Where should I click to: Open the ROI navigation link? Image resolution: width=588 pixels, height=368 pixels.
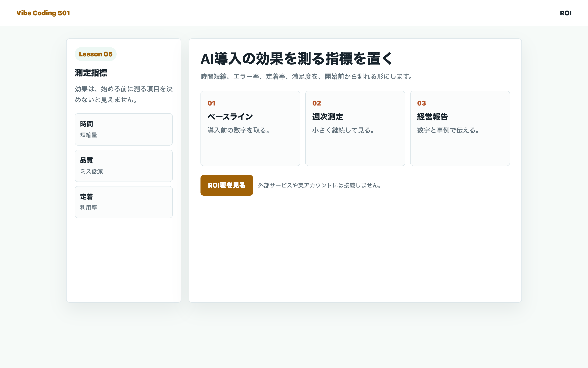565,13
